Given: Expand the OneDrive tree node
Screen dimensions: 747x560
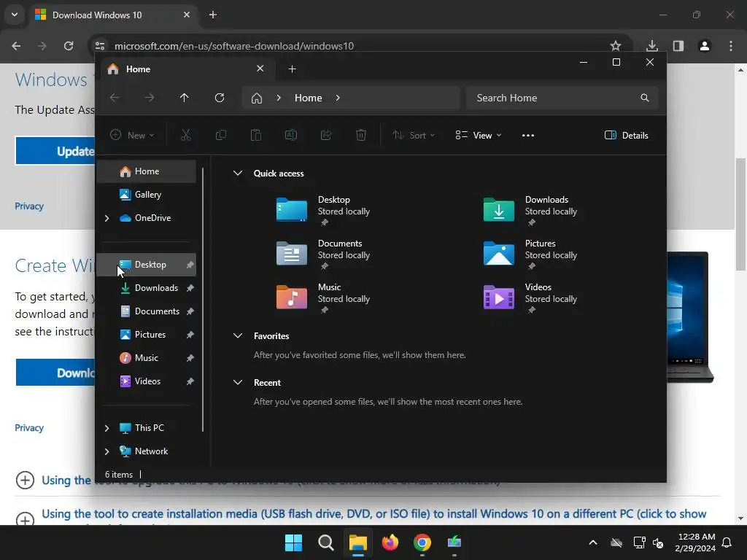Looking at the screenshot, I should click(107, 218).
